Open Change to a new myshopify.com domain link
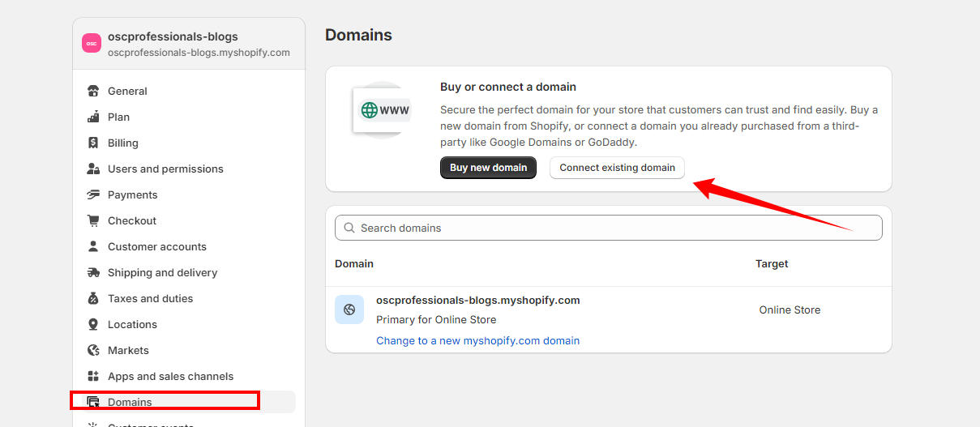This screenshot has height=427, width=980. pos(477,340)
